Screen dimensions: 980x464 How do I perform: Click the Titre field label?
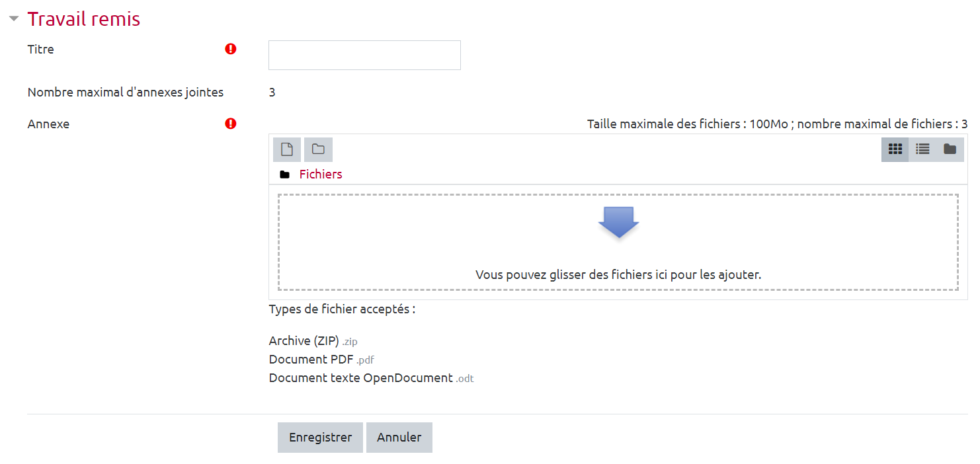(x=41, y=50)
